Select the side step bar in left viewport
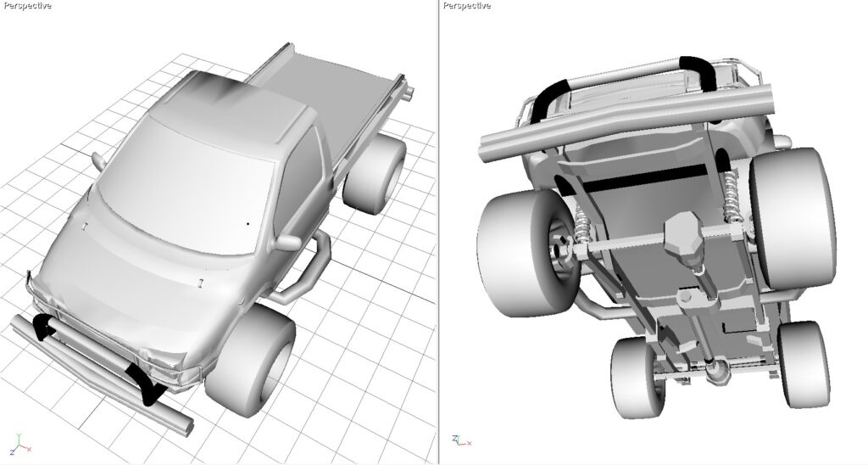The width and height of the screenshot is (868, 465). point(307,270)
